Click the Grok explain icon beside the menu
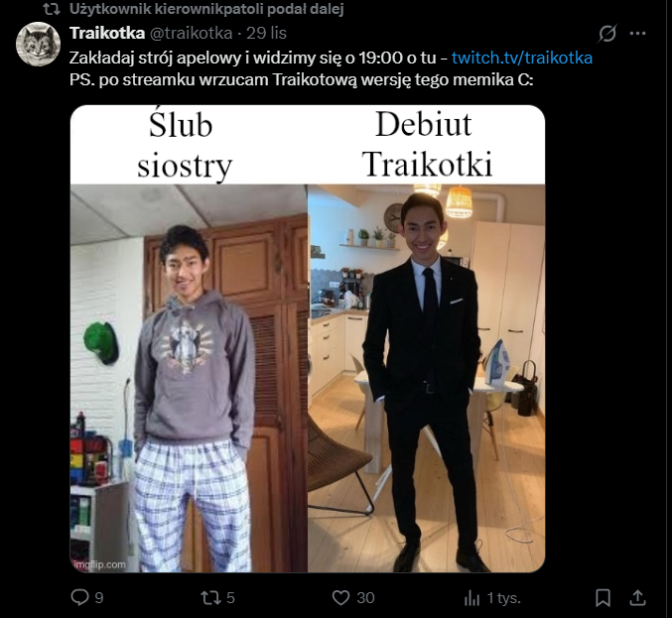This screenshot has width=672, height=618. [608, 33]
